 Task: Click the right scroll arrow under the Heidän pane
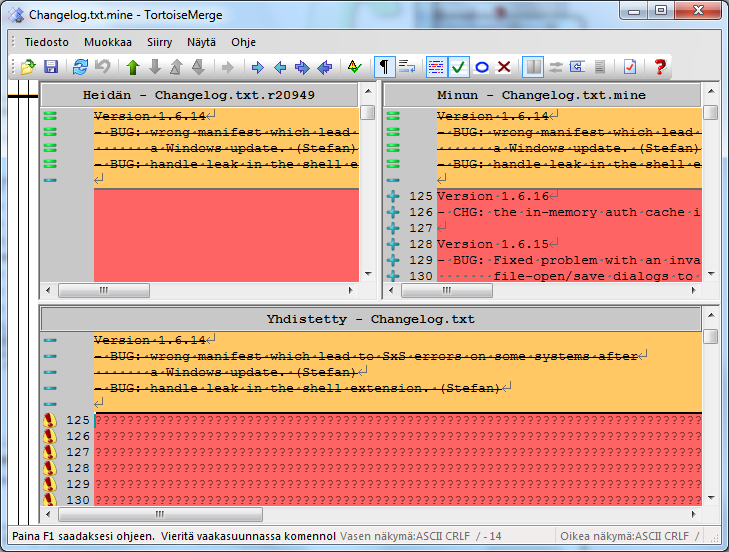tap(351, 291)
